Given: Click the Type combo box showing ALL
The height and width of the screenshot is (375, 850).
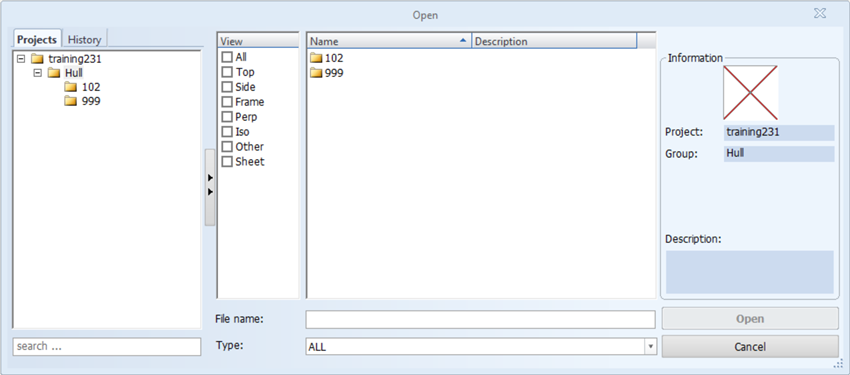Looking at the screenshot, I should tap(481, 346).
